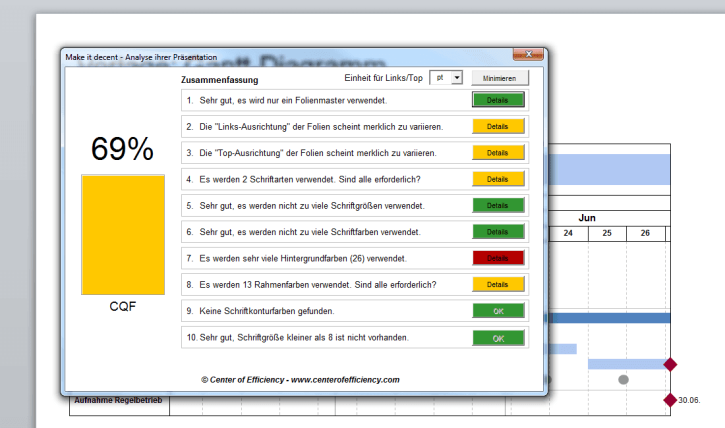725x428 pixels.
Task: Click the CQF label under the bar
Action: click(123, 306)
